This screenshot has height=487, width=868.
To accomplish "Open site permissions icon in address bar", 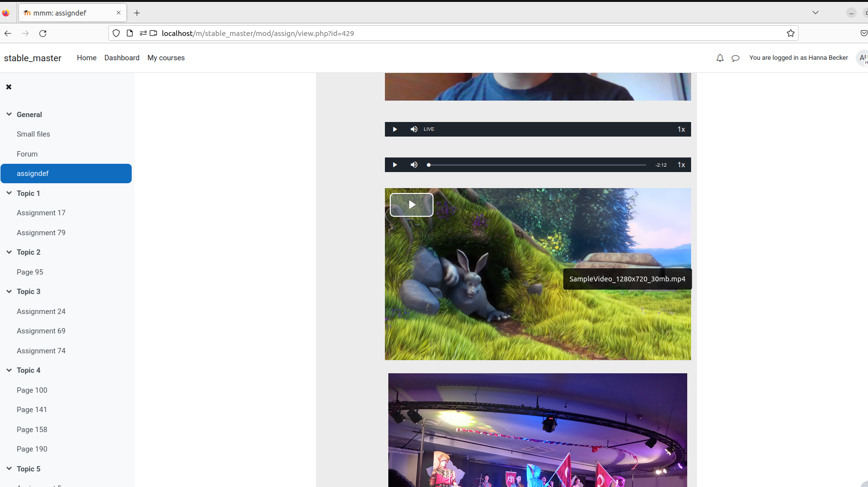I will 143,33.
